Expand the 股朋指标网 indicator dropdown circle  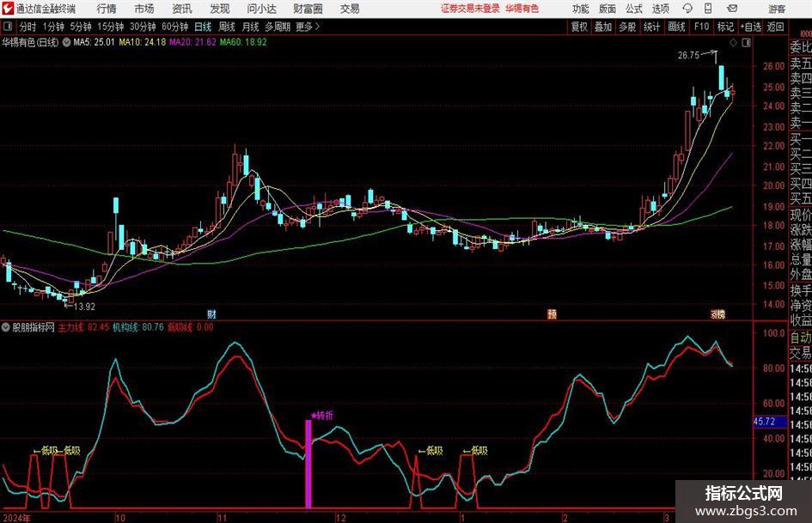[x=6, y=327]
